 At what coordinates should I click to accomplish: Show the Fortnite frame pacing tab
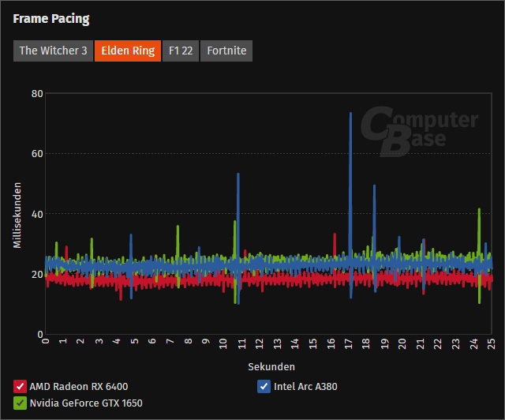[x=226, y=51]
